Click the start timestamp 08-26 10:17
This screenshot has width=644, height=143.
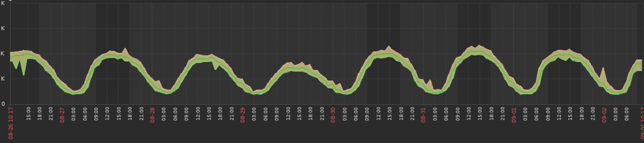pos(11,123)
